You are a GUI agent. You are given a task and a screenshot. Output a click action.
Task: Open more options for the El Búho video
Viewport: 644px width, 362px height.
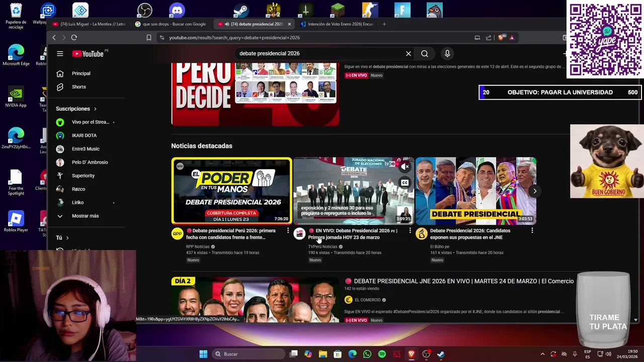pos(532,231)
